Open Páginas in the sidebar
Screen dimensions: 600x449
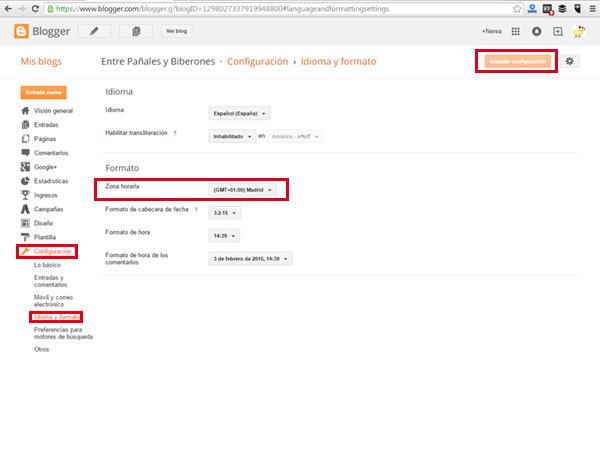(45, 139)
